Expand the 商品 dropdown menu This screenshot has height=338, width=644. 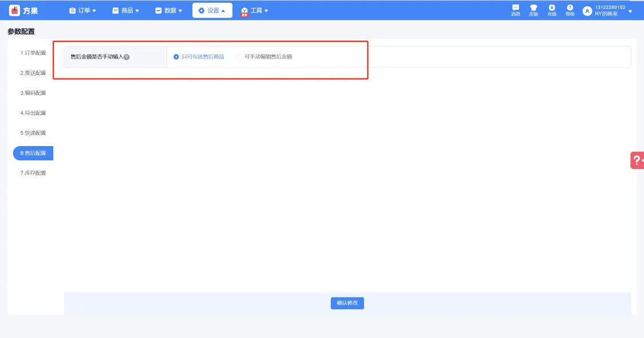pos(126,11)
